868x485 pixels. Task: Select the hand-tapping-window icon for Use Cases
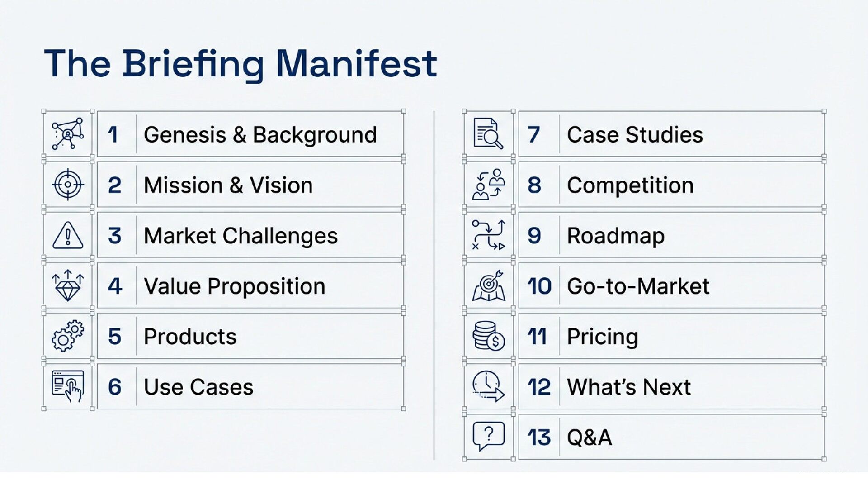tap(68, 386)
